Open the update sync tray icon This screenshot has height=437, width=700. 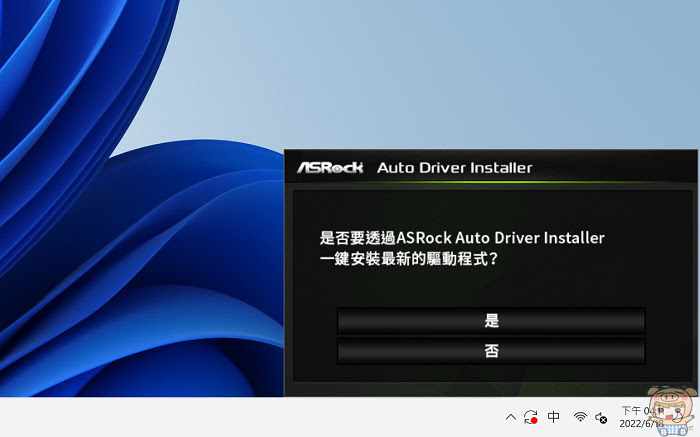pyautogui.click(x=531, y=417)
